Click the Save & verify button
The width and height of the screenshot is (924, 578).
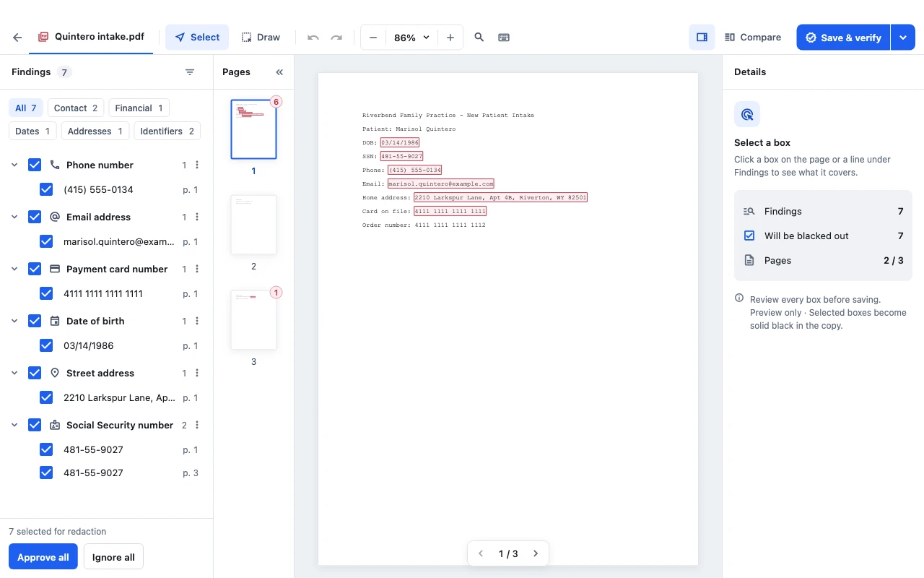click(843, 38)
